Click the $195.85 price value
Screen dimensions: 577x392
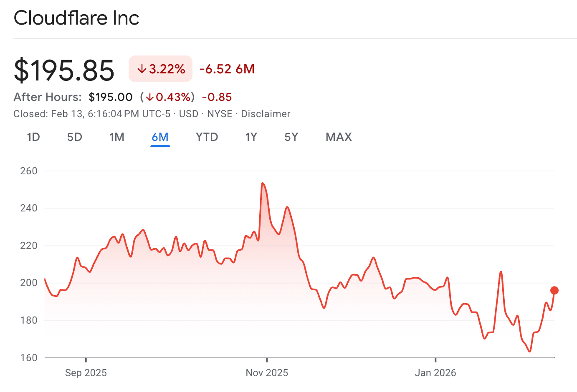64,70
